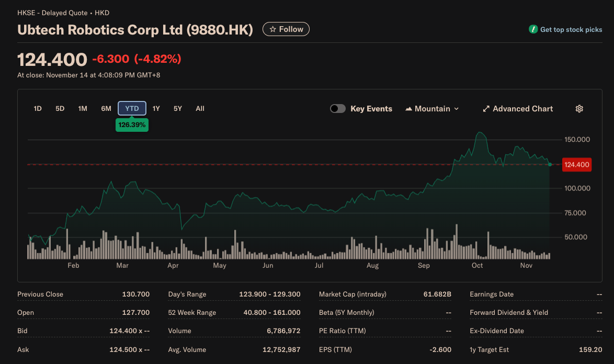Show All-time chart range

click(x=200, y=109)
